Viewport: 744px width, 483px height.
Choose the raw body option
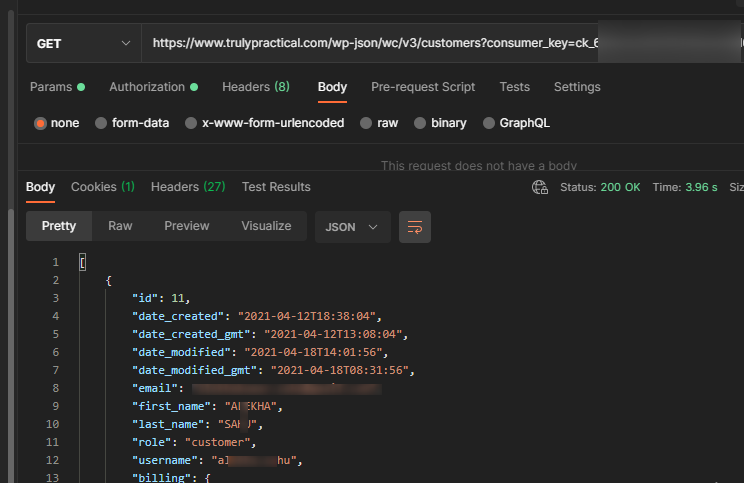pyautogui.click(x=366, y=123)
